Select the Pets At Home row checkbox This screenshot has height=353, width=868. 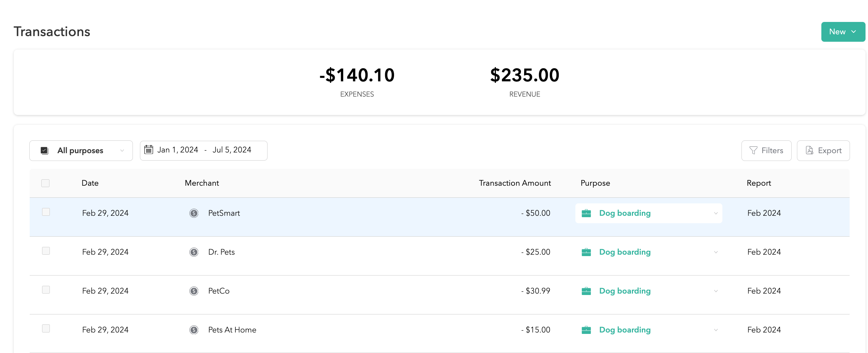coord(46,329)
